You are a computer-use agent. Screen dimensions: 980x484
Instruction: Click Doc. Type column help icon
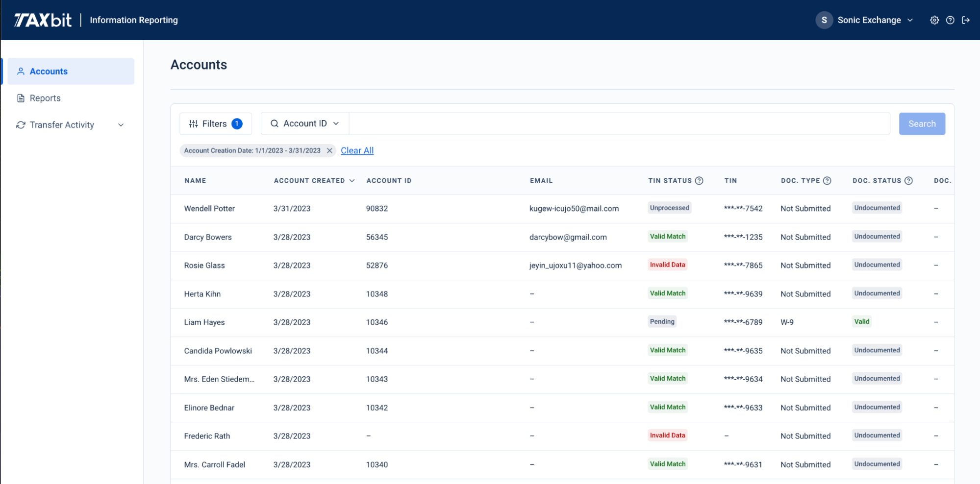(827, 181)
